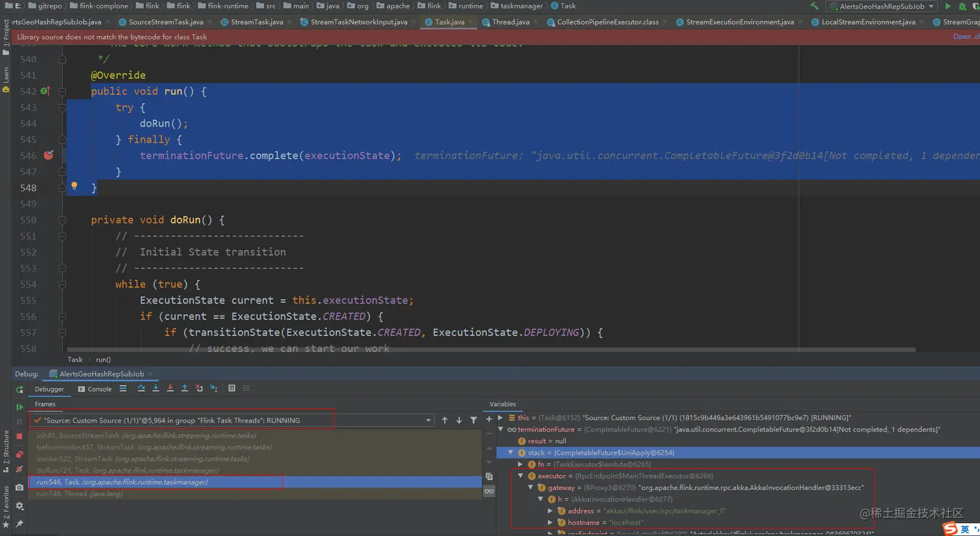
Task: Click the Step Out debugger icon
Action: coord(185,389)
